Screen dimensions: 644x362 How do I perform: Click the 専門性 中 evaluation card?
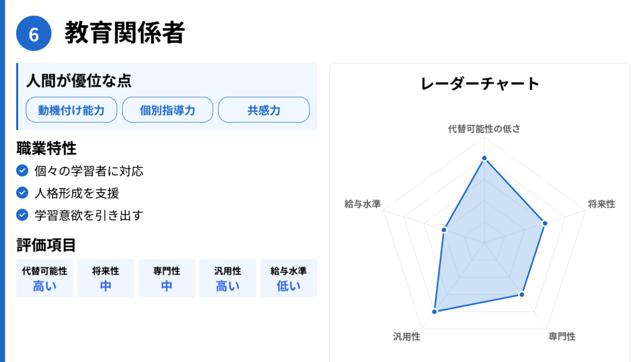point(167,279)
